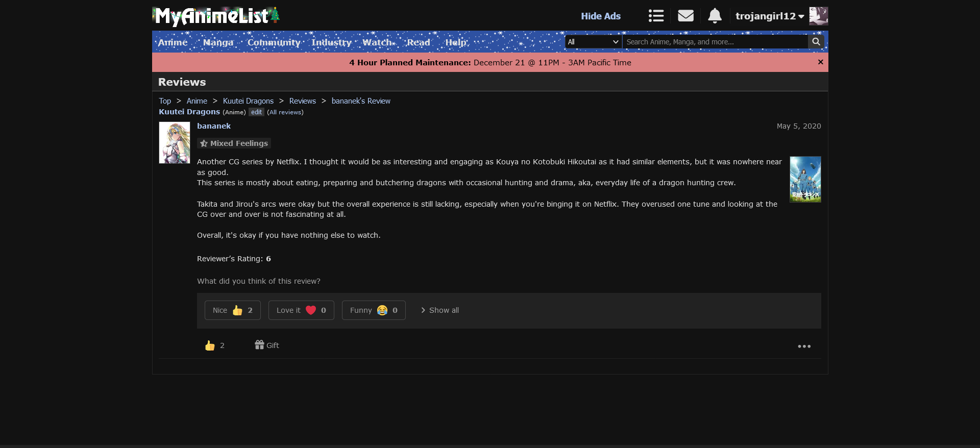
Task: React Love it to the review
Action: click(301, 310)
